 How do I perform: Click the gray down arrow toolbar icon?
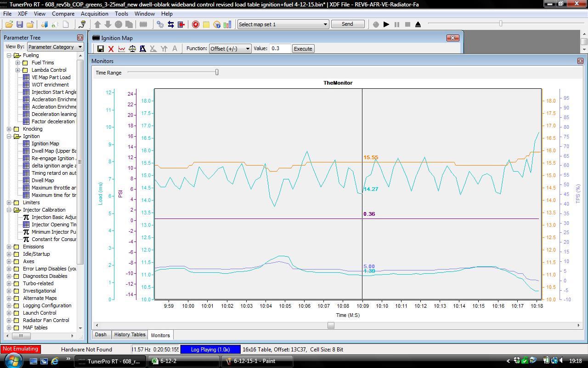click(108, 24)
